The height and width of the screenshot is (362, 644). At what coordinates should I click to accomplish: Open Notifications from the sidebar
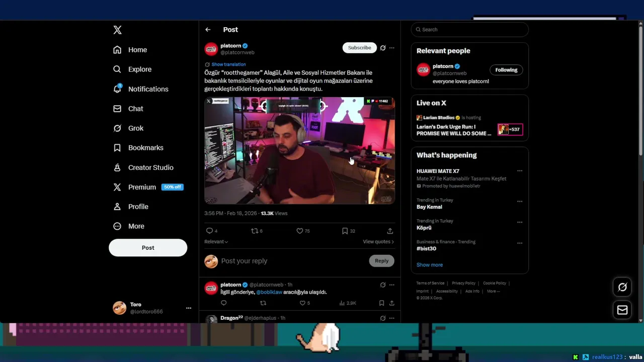point(140,89)
